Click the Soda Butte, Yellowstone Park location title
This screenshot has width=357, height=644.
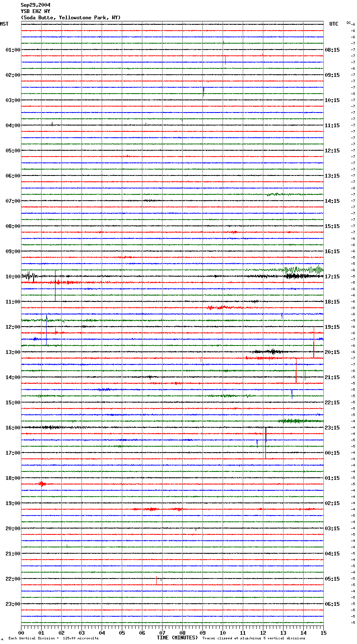[x=71, y=18]
